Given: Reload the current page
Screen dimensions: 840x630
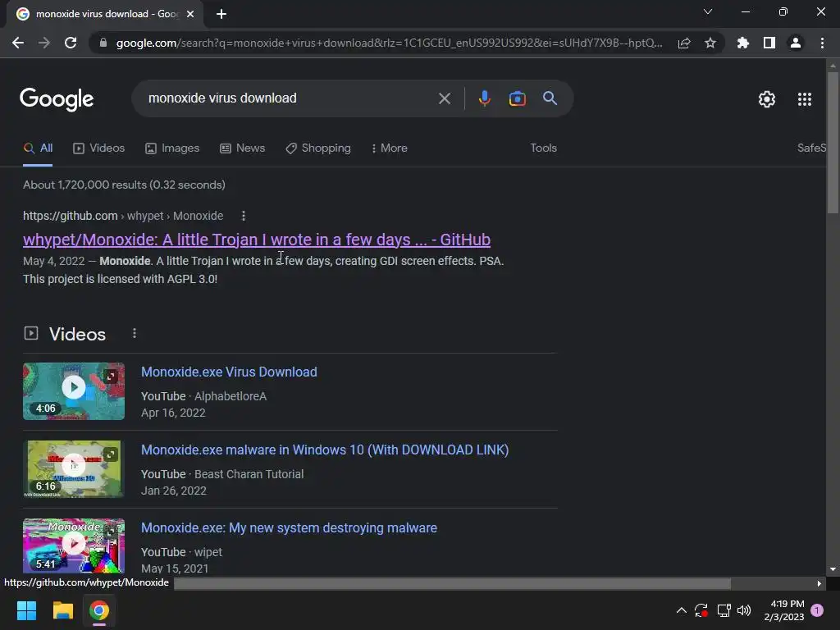Looking at the screenshot, I should [x=71, y=43].
